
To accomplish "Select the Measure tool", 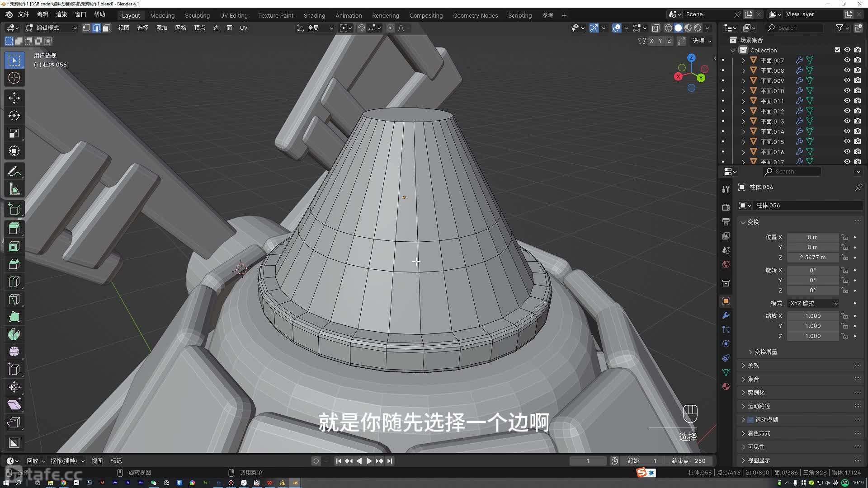I will (x=14, y=189).
